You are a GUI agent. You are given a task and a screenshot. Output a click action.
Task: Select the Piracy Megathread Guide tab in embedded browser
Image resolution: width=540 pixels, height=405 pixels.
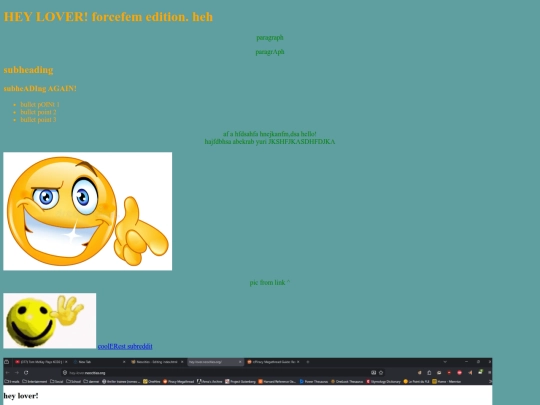273,362
